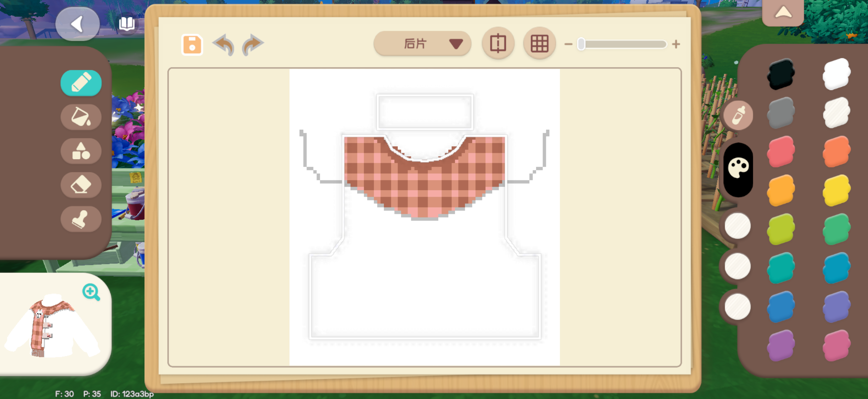Select the eraser tool
868x399 pixels.
(x=81, y=185)
